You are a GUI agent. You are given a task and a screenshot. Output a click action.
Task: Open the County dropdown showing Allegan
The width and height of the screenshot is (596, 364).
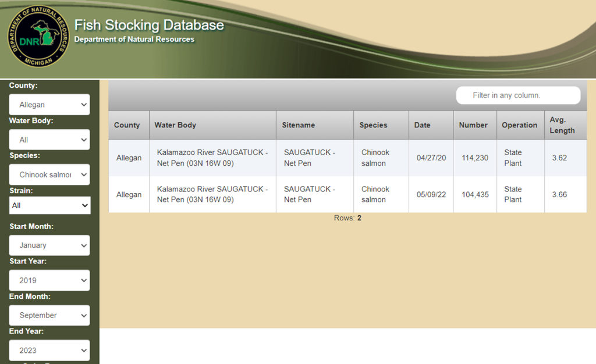click(x=49, y=105)
